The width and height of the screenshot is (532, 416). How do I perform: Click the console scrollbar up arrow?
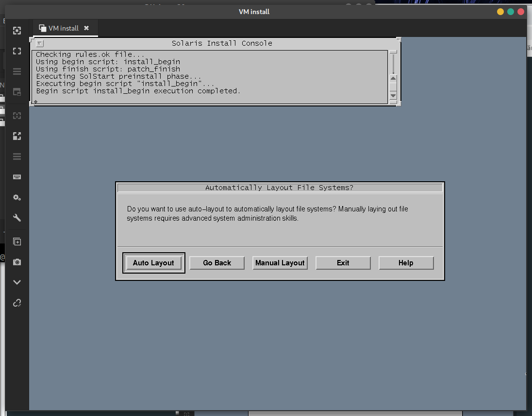tap(393, 78)
